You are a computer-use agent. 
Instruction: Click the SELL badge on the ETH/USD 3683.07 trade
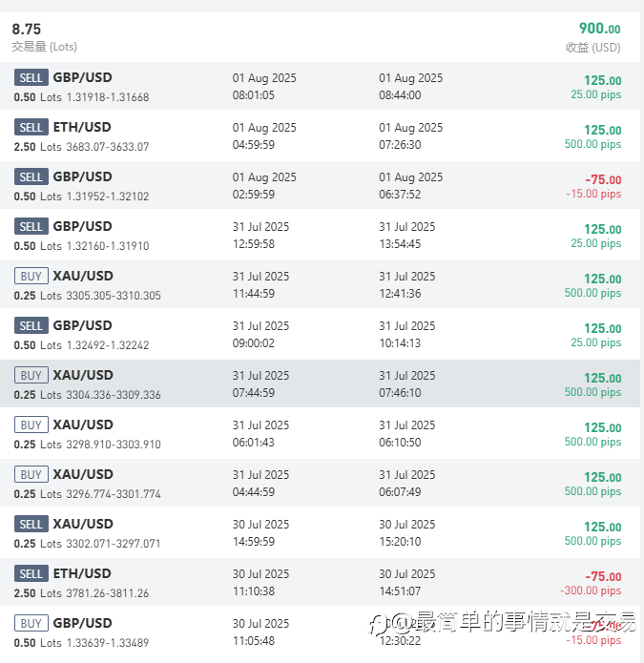pos(31,128)
